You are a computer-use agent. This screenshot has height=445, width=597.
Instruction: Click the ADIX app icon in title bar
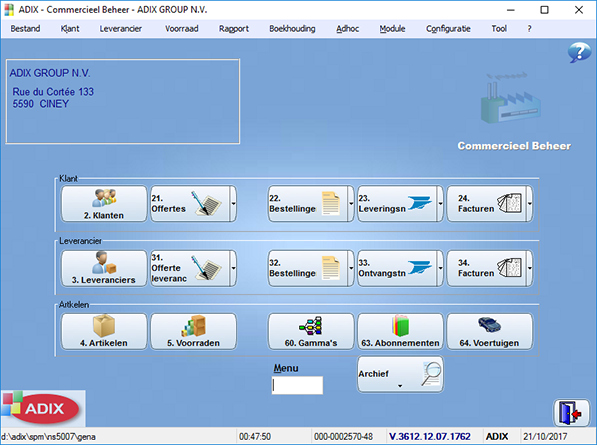click(9, 10)
